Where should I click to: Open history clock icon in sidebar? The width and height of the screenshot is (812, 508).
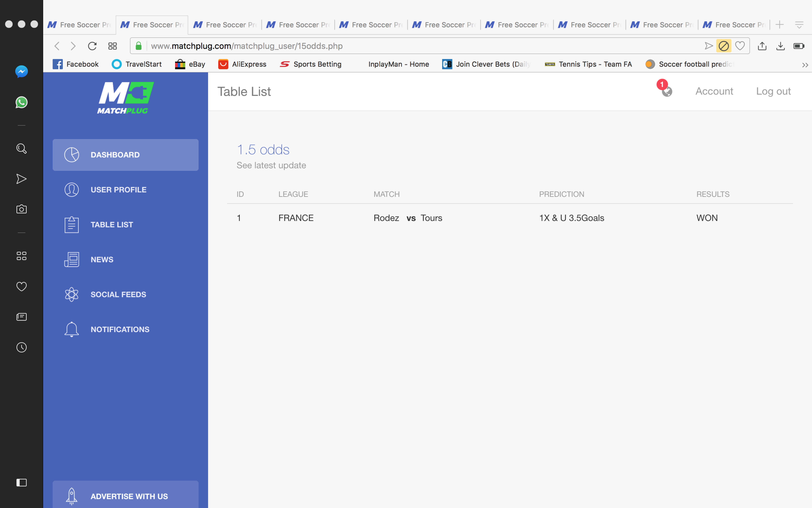(x=21, y=347)
